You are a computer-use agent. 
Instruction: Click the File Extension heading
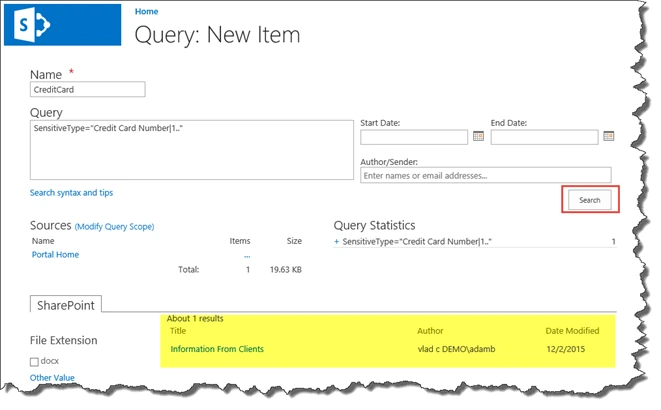[x=64, y=340]
